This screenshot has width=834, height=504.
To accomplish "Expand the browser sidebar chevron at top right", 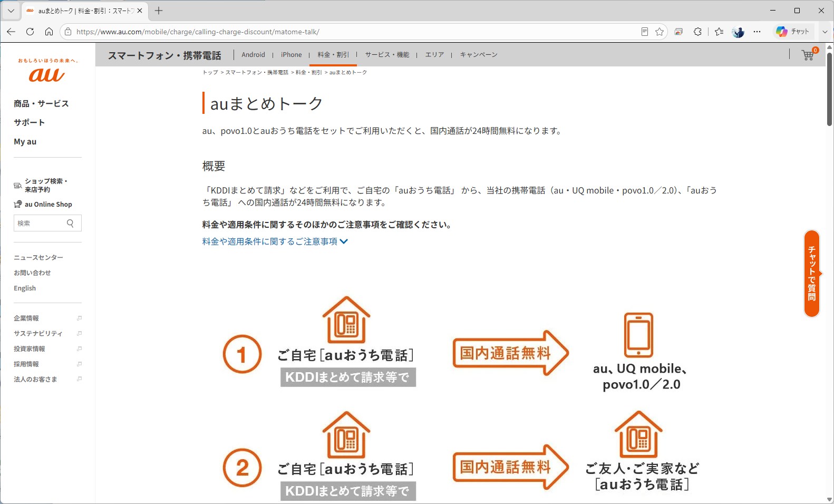I will tap(825, 32).
